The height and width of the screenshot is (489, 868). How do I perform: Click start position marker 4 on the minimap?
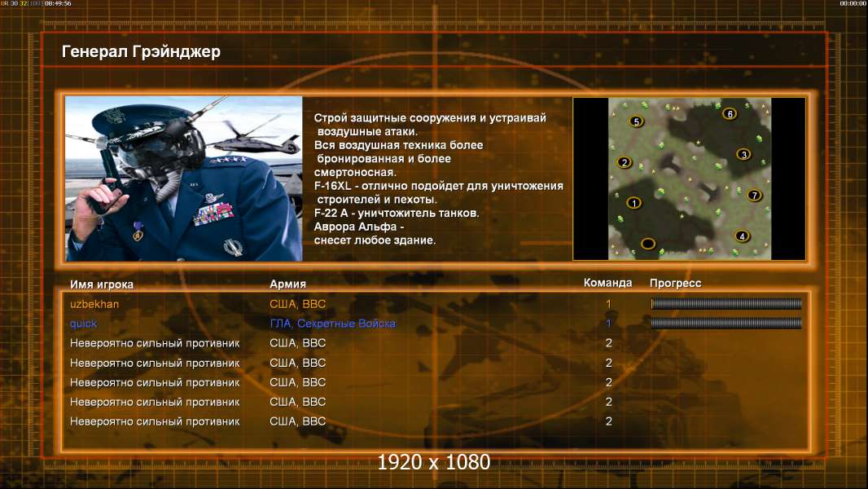click(x=742, y=236)
